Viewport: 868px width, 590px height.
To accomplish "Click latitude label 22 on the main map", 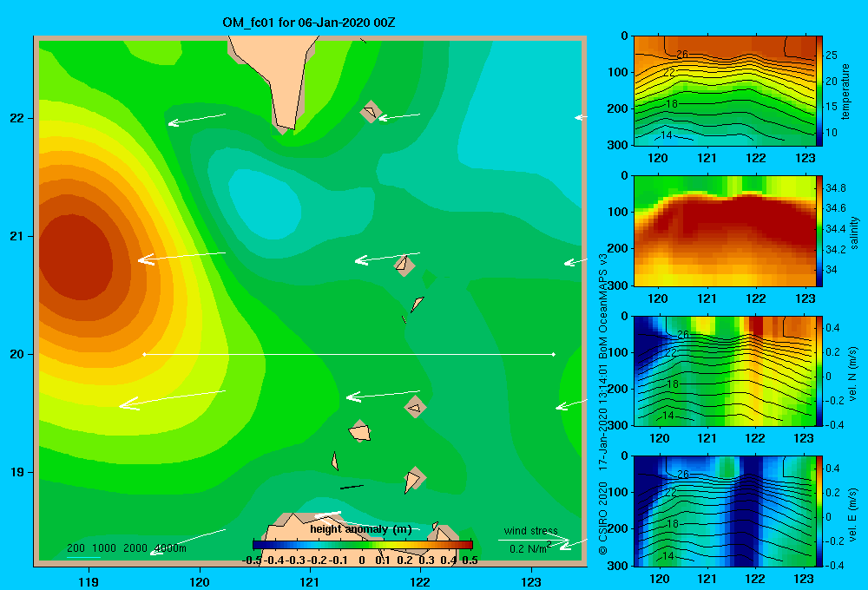I will tap(16, 118).
